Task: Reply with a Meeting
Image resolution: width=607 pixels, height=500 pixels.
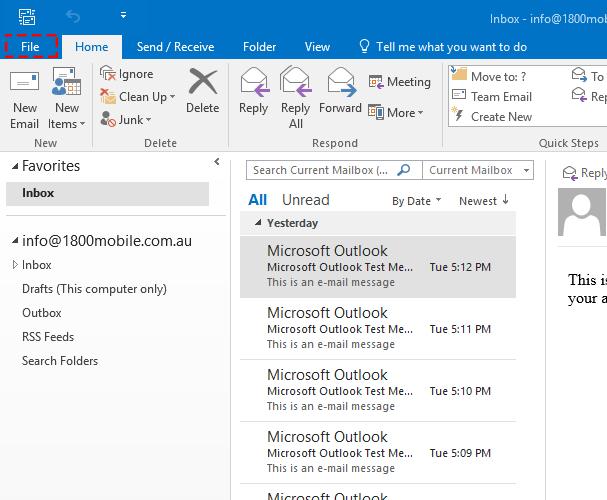Action: pos(400,82)
